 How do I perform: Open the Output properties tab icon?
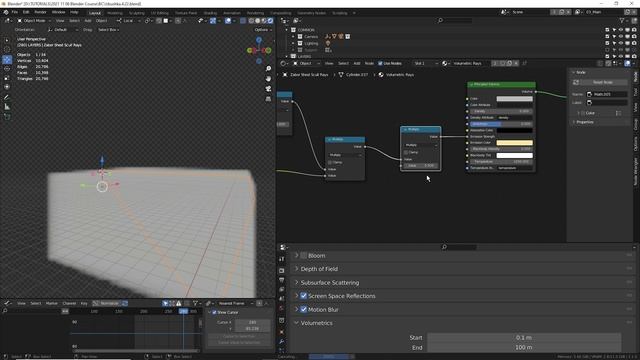(x=282, y=280)
